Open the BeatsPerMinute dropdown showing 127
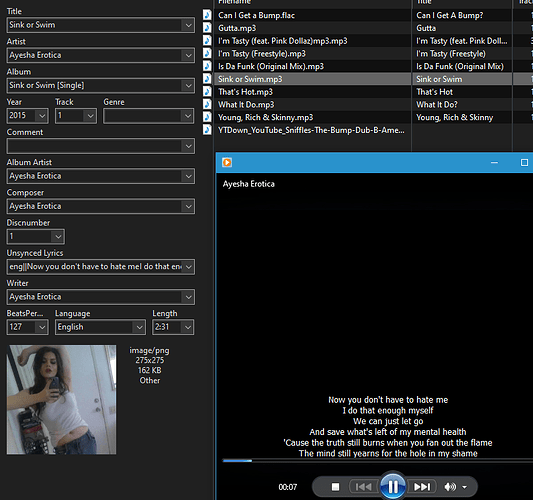The height and width of the screenshot is (500, 533). point(42,327)
